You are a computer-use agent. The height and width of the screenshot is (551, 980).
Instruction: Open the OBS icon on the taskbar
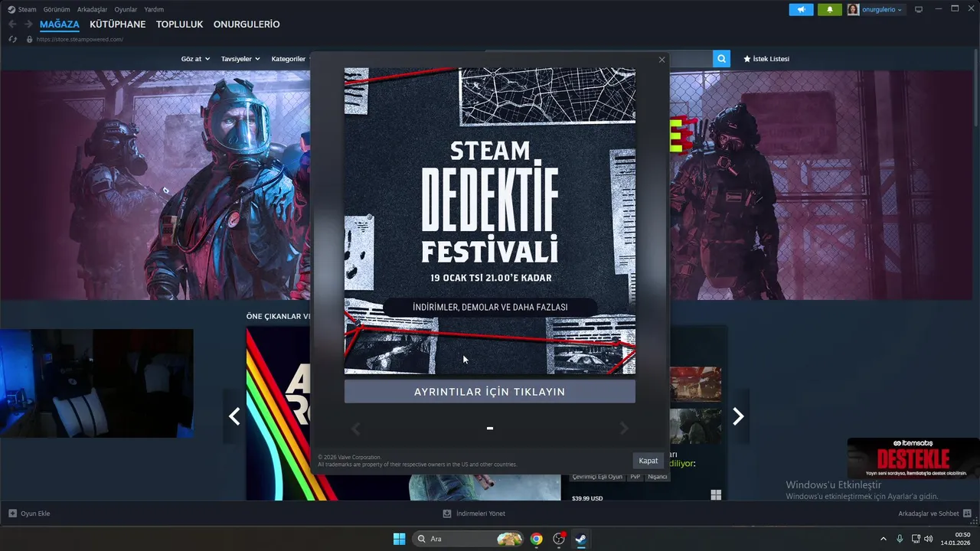click(559, 539)
